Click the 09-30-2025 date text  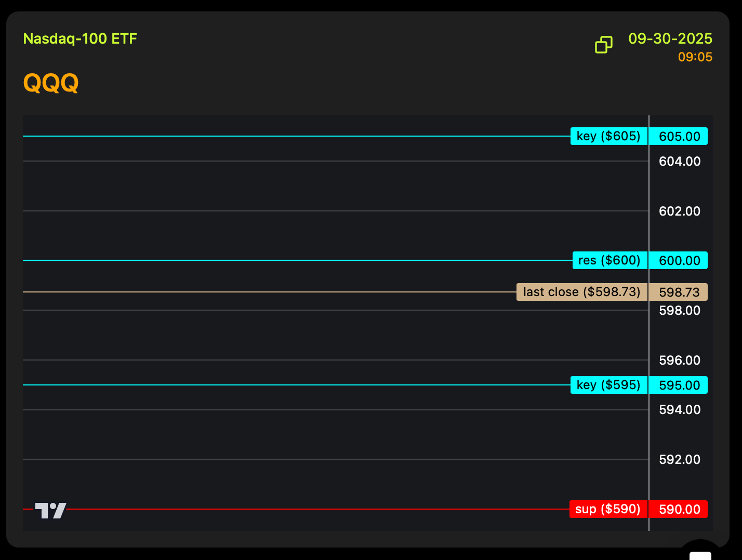tap(670, 39)
